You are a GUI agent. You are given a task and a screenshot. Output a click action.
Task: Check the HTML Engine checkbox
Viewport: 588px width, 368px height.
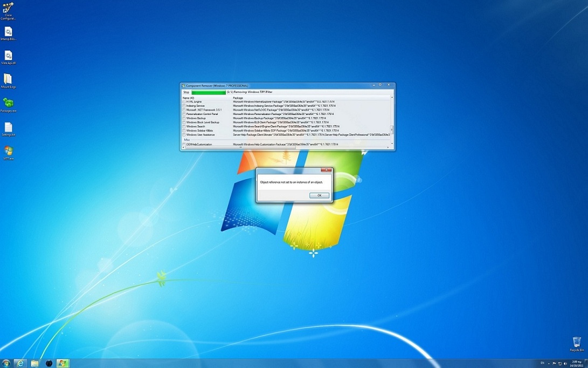pos(184,102)
